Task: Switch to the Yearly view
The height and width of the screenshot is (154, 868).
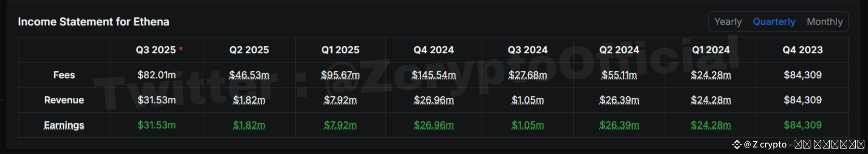Action: click(728, 22)
